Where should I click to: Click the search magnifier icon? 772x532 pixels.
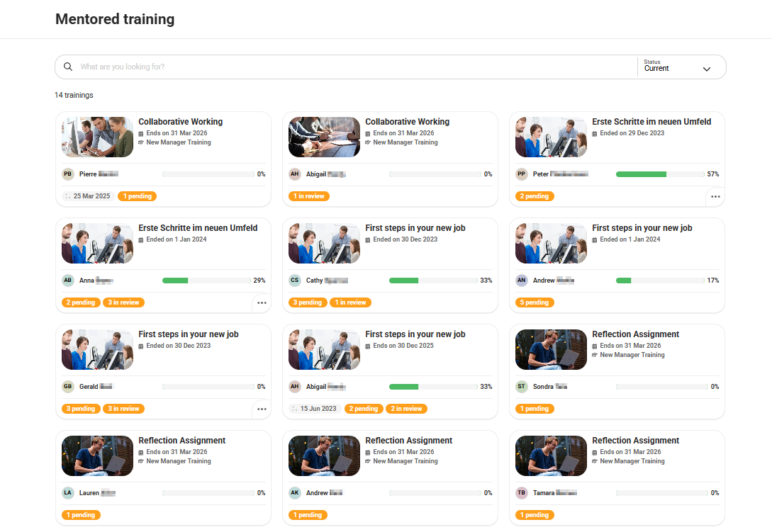click(67, 66)
